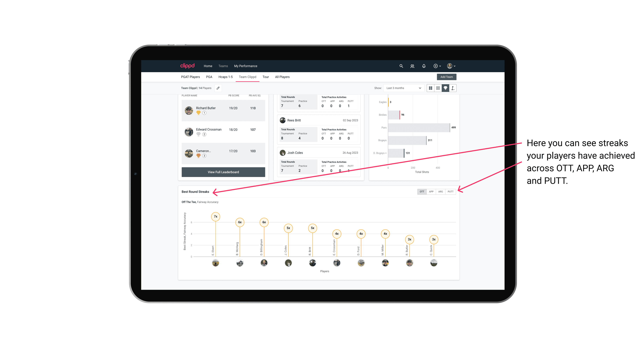Enable the notification bell toggle
Image resolution: width=644 pixels, height=346 pixels.
point(423,66)
